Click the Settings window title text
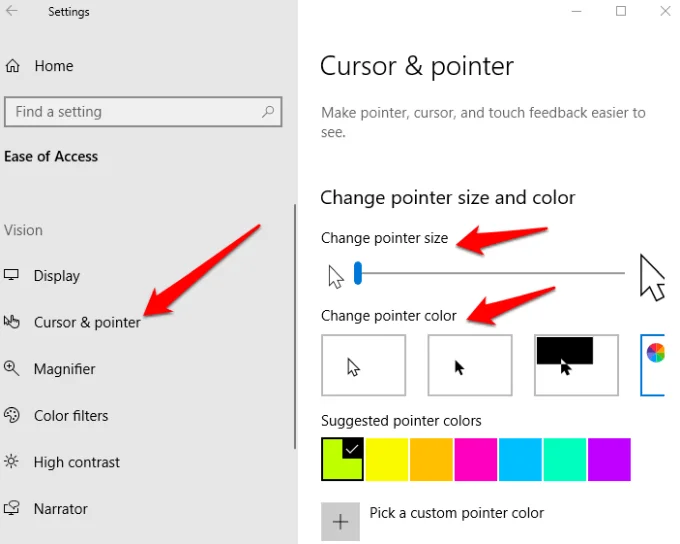680x544 pixels. point(69,12)
